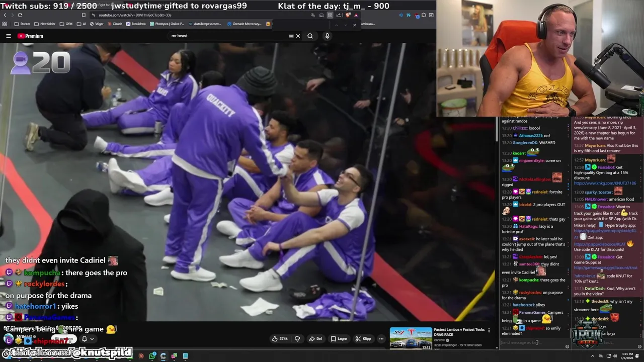Image resolution: width=644 pixels, height=362 pixels.
Task: Open emoji picker in left chat input
Action: point(567,346)
